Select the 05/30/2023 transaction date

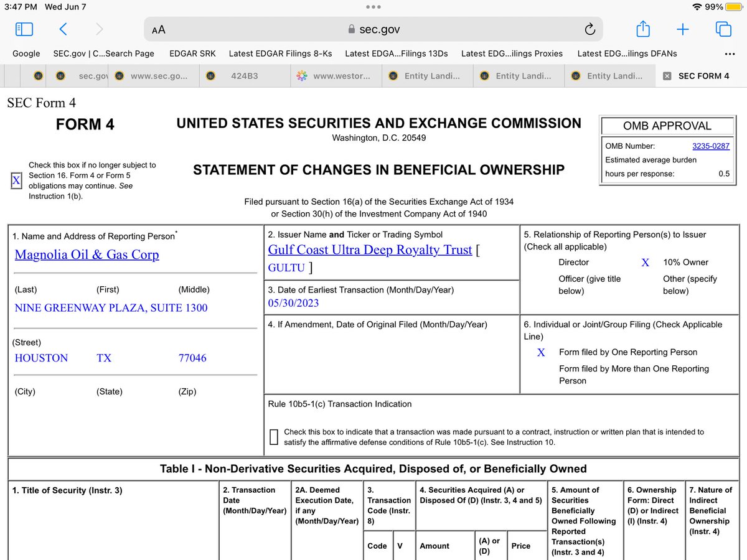pyautogui.click(x=293, y=303)
